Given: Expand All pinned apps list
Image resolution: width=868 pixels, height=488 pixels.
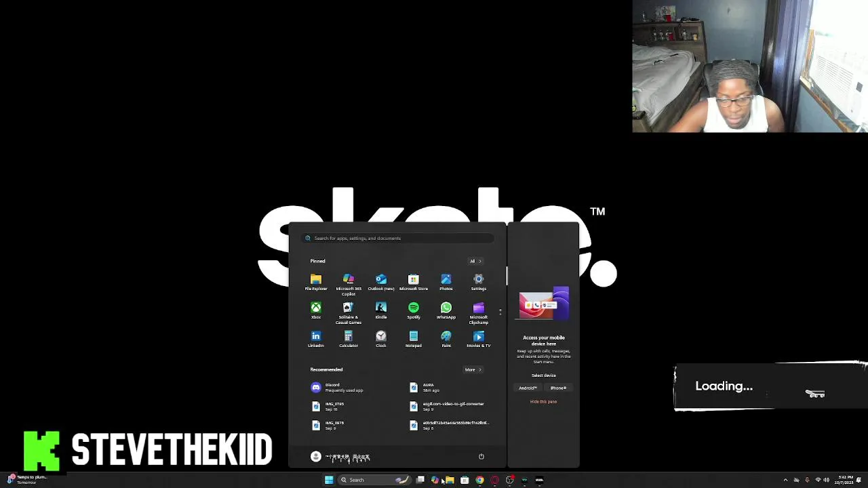Looking at the screenshot, I should 475,261.
